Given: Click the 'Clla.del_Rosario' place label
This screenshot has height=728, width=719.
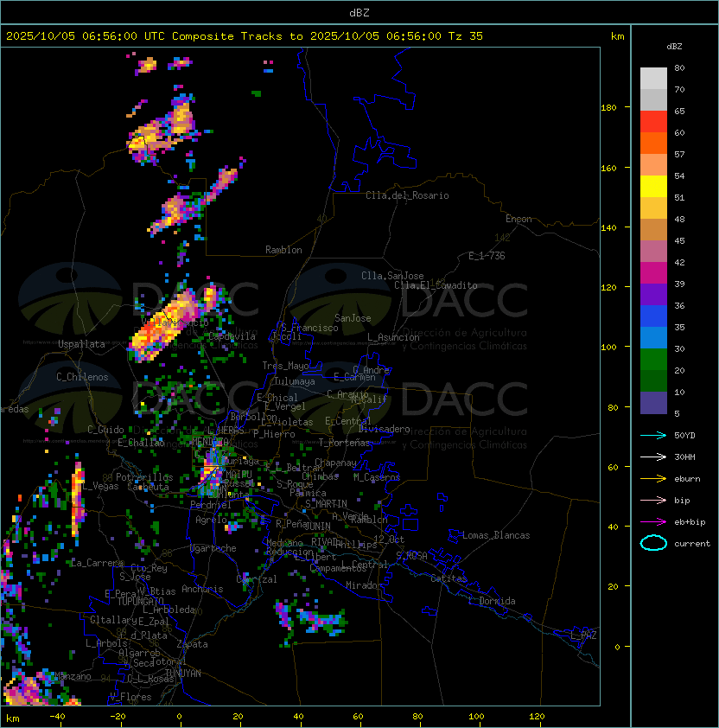Looking at the screenshot, I should 407,195.
